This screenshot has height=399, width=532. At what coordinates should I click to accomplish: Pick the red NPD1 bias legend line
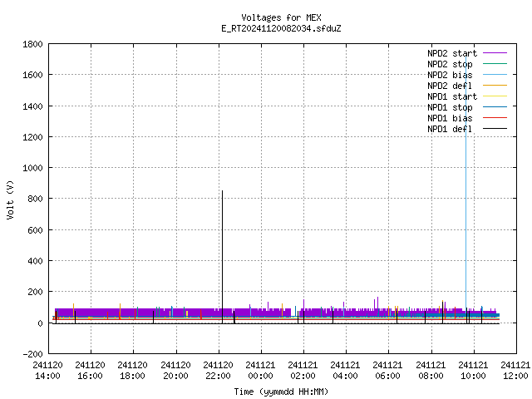(x=495, y=118)
